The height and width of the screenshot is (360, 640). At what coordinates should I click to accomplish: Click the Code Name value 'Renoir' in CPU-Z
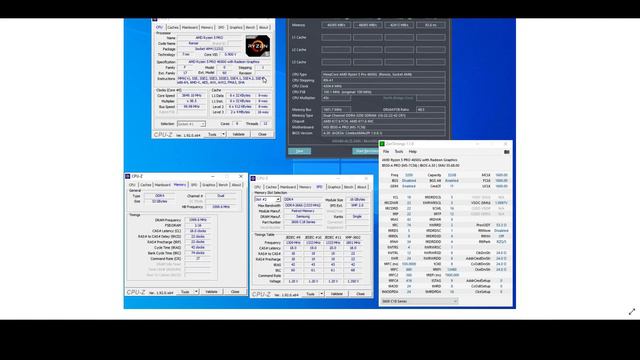[x=193, y=43]
